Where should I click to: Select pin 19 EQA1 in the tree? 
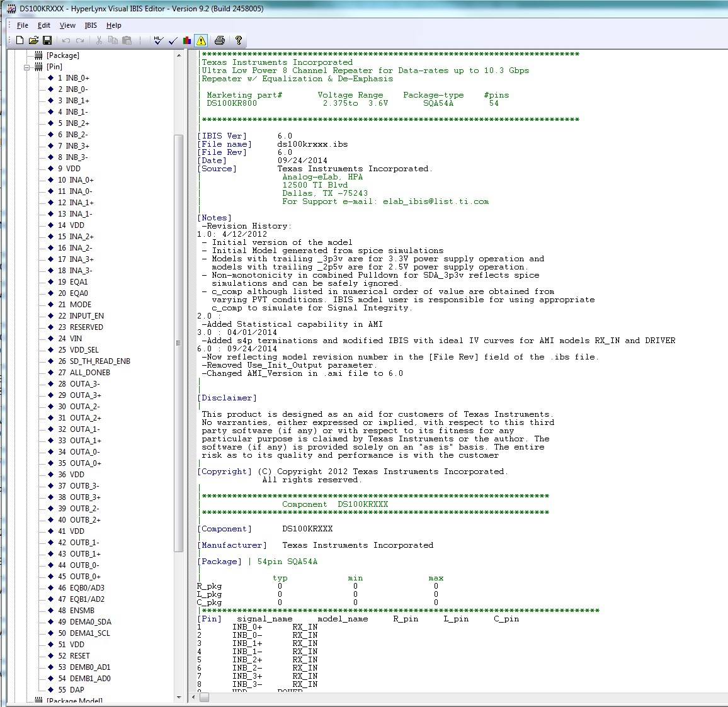point(72,282)
